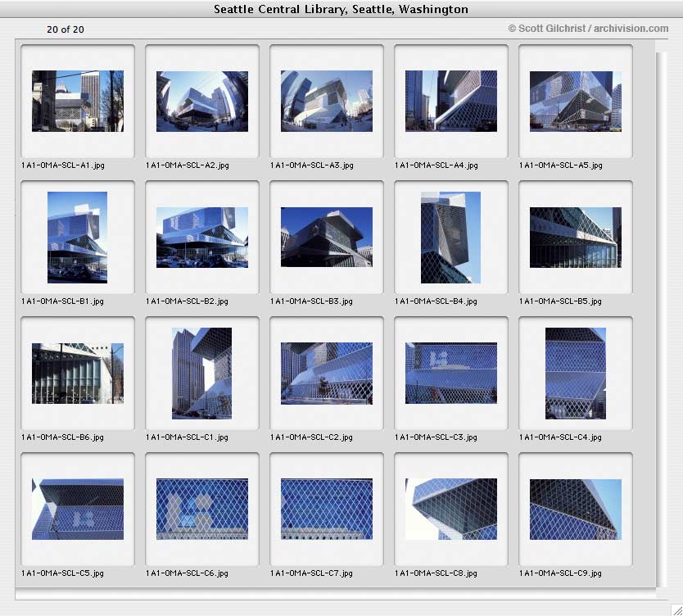Click the vertical scrollbar of the thumbnail grid
The height and width of the screenshot is (616, 683).
(661, 319)
